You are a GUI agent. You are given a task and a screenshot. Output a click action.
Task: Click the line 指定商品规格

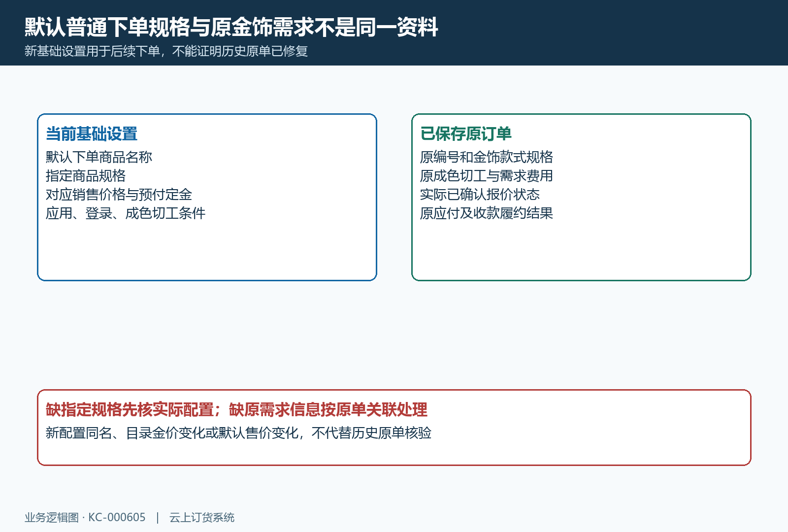tap(86, 176)
